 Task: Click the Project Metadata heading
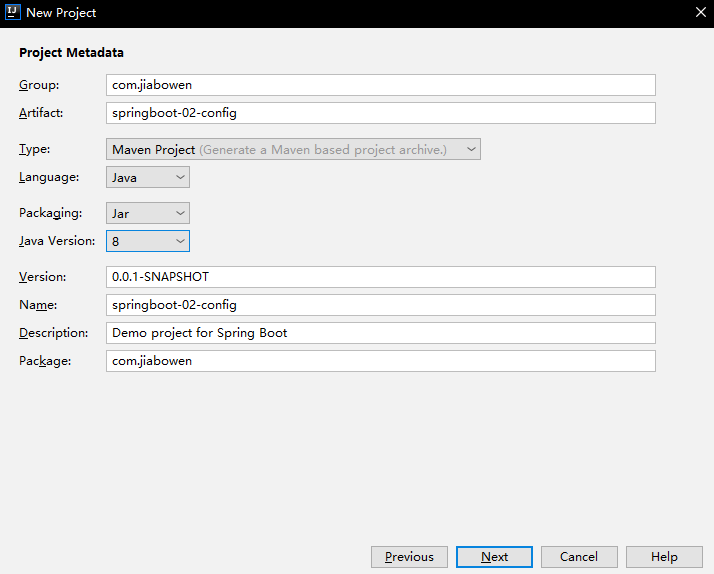pos(71,53)
